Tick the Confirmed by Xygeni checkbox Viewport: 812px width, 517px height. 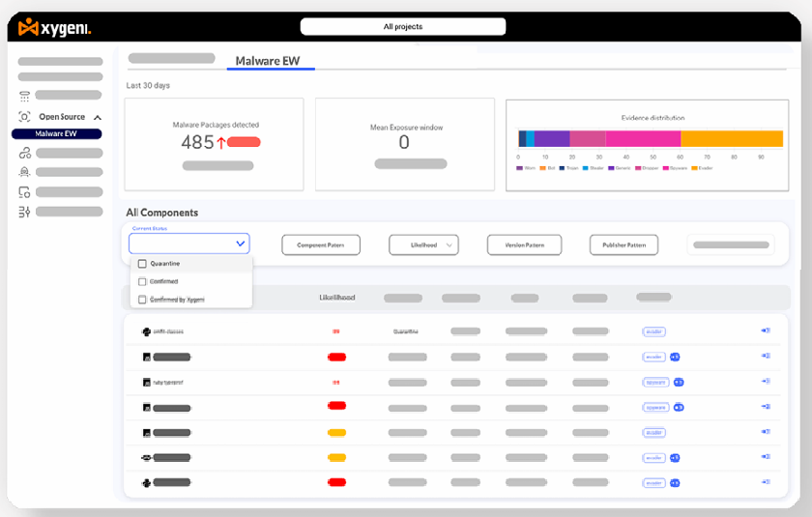point(142,300)
